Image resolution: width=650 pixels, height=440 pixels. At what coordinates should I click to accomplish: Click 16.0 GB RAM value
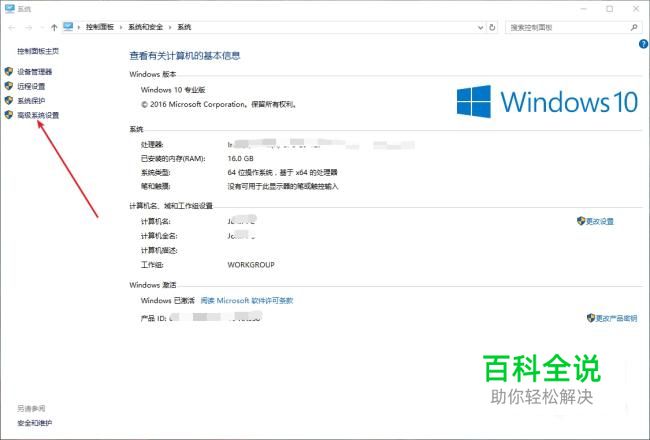(240, 158)
